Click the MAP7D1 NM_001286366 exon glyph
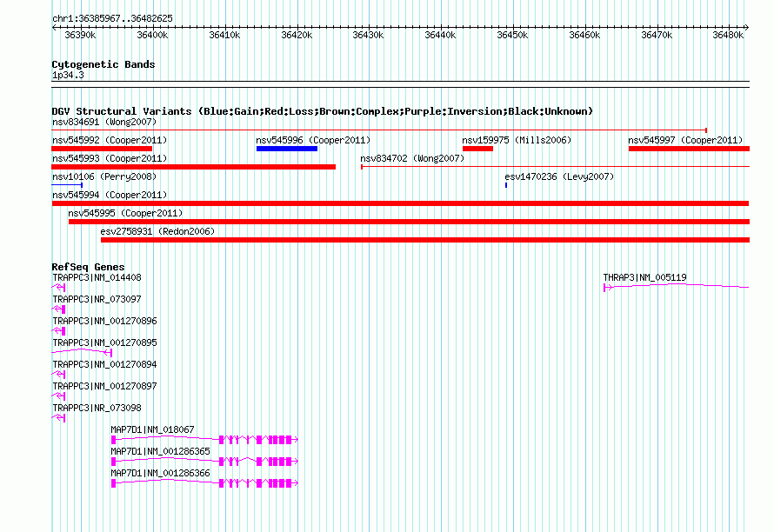The height and width of the screenshot is (532, 774). tap(204, 483)
